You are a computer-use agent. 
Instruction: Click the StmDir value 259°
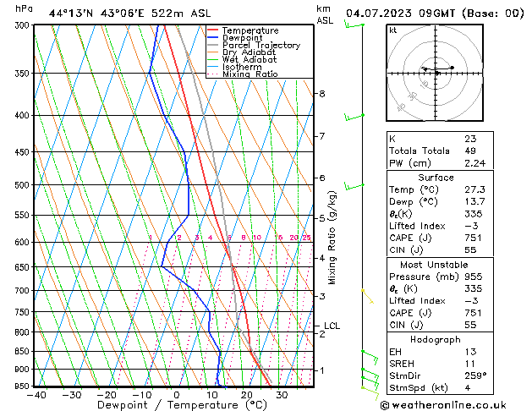pyautogui.click(x=475, y=375)
